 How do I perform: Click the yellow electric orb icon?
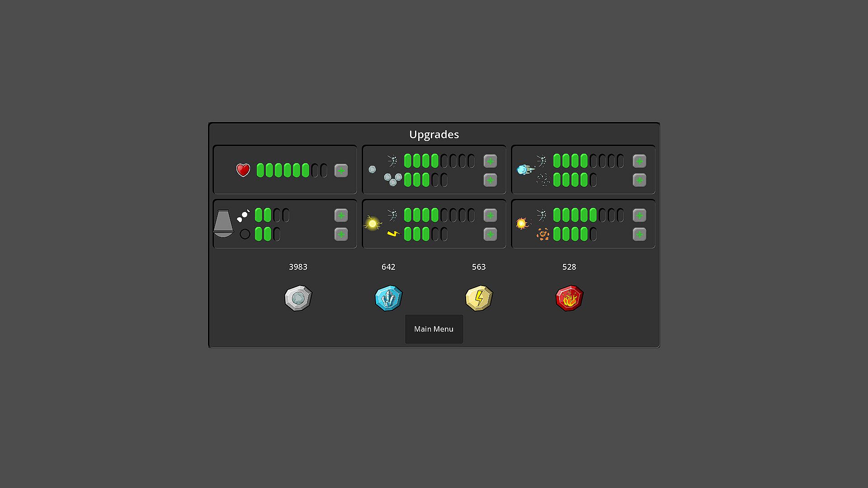(373, 223)
